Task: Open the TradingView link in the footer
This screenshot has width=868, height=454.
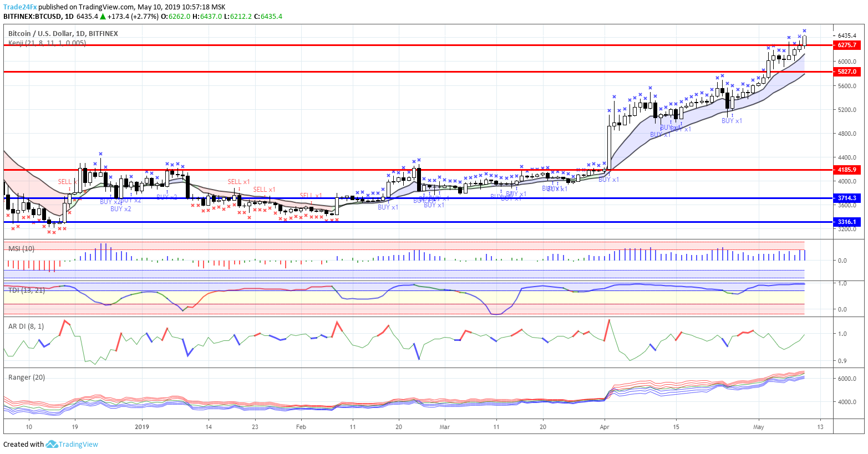Action: [78, 444]
